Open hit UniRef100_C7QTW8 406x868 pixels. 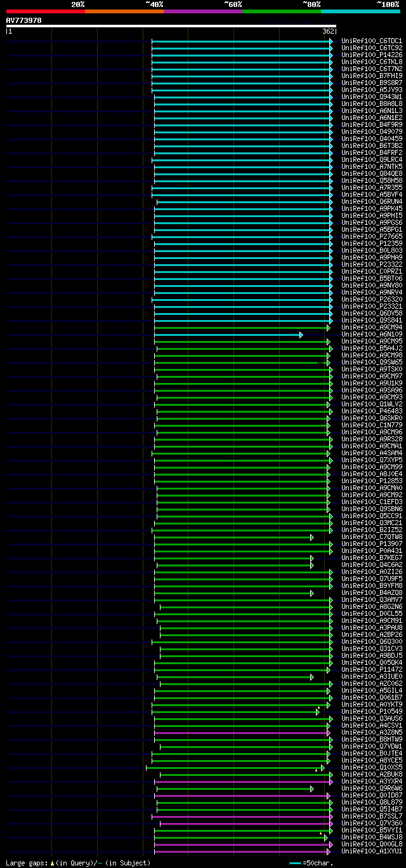(372, 537)
